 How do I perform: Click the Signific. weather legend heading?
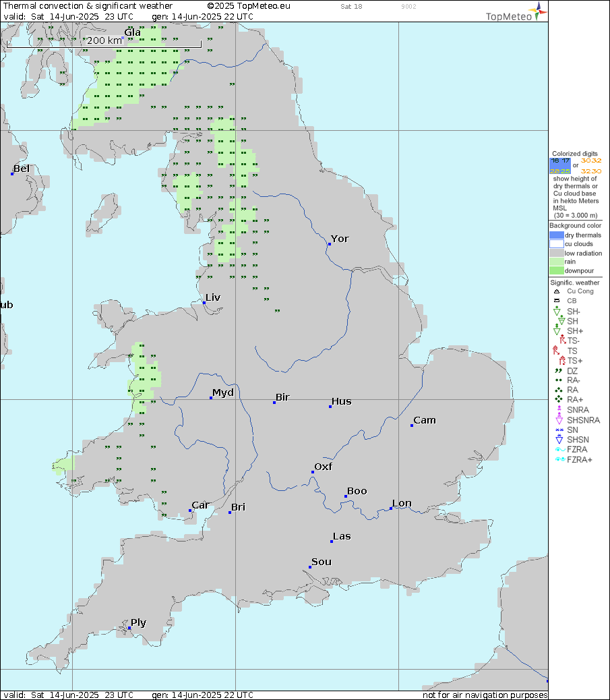575,283
